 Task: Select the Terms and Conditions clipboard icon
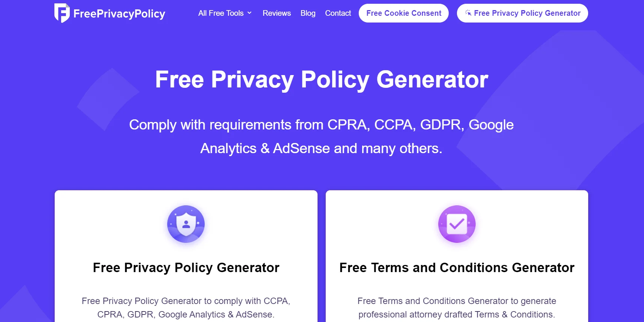click(x=457, y=224)
